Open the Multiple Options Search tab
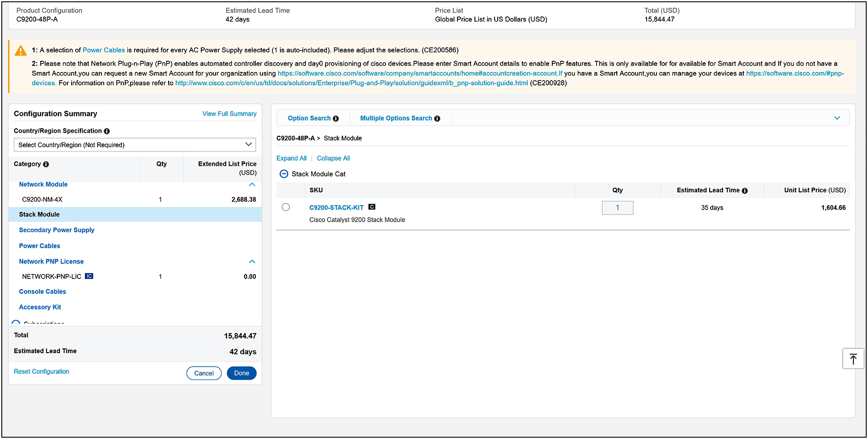868x439 pixels. (x=396, y=118)
